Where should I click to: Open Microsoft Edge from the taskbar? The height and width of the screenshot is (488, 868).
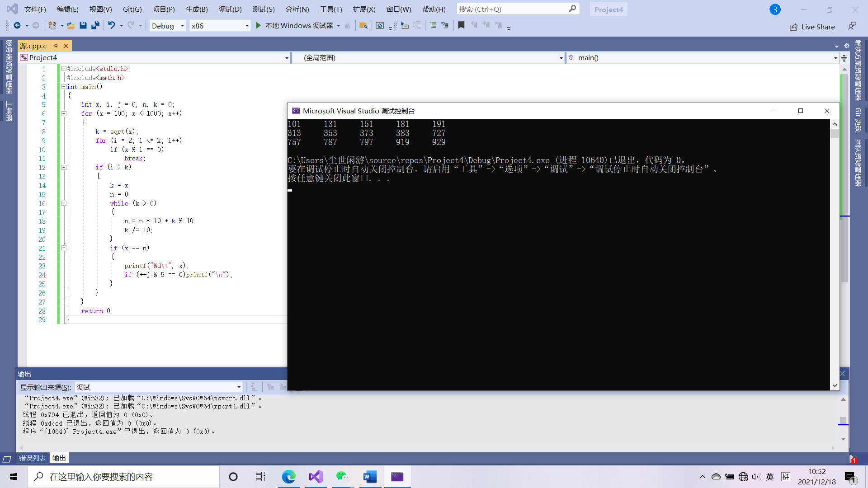288,477
